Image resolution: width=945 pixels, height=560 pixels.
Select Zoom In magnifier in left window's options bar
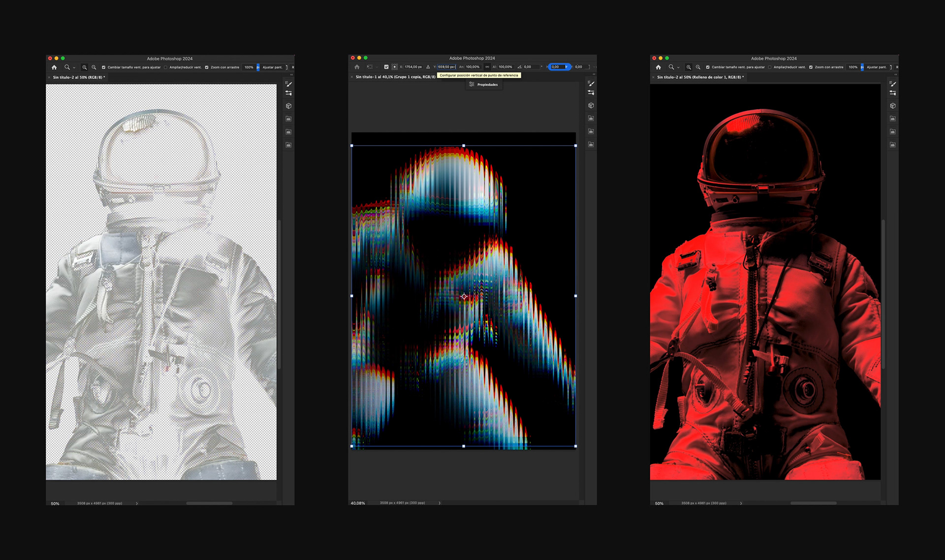pyautogui.click(x=85, y=67)
